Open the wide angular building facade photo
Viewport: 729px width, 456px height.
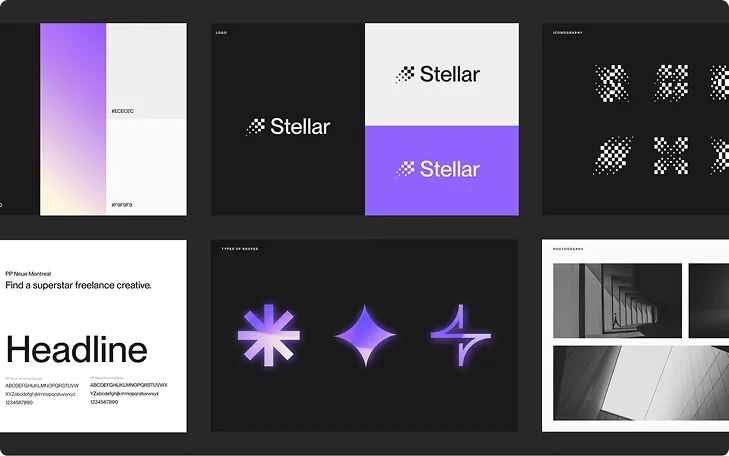pos(641,383)
